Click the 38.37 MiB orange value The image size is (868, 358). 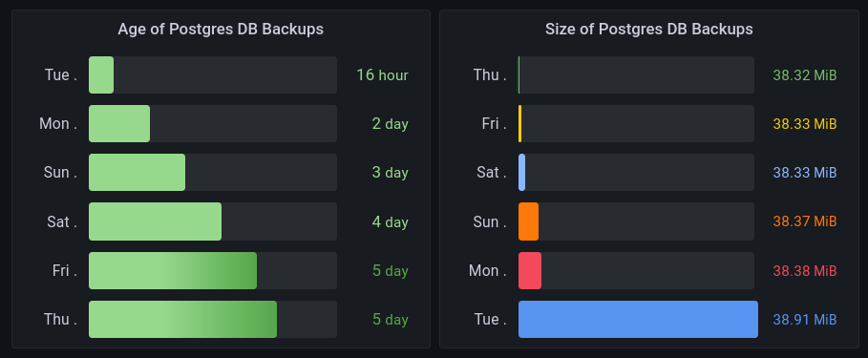[x=804, y=221]
